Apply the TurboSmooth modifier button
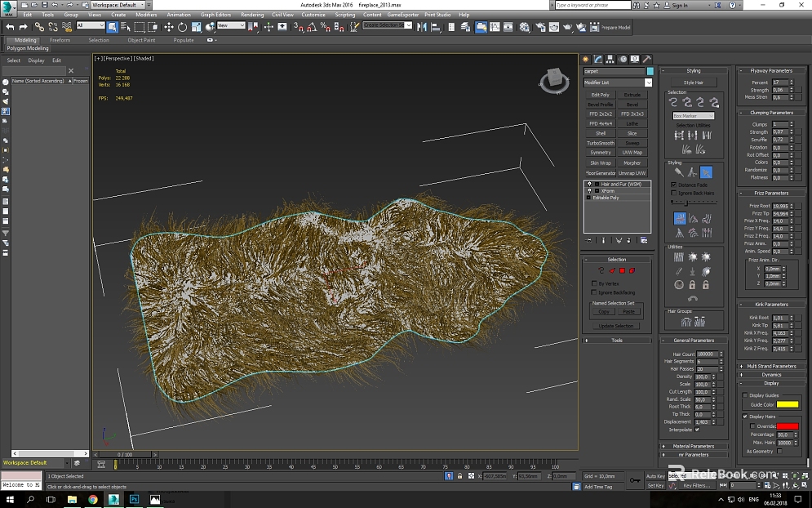The width and height of the screenshot is (812, 508). pos(600,143)
